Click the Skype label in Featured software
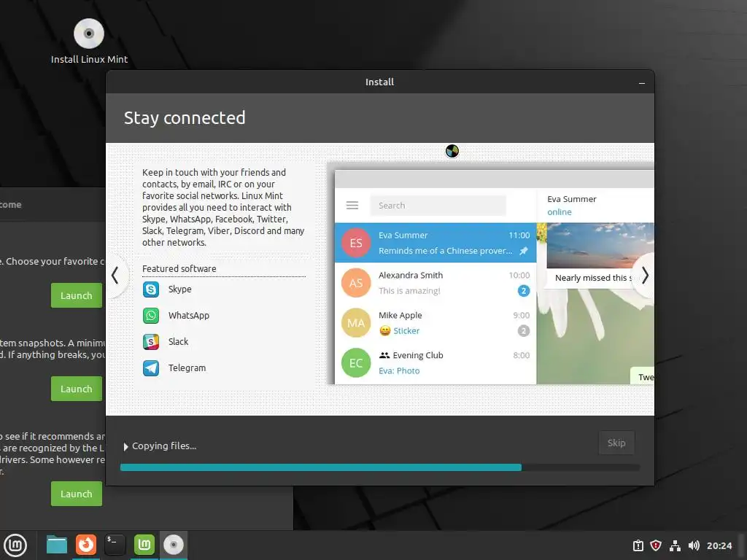 tap(179, 289)
